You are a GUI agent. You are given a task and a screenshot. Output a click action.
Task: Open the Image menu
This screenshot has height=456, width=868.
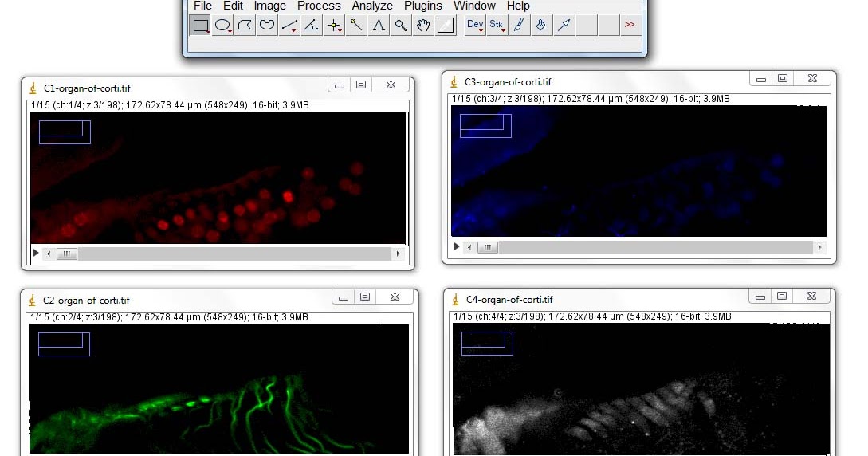(269, 6)
